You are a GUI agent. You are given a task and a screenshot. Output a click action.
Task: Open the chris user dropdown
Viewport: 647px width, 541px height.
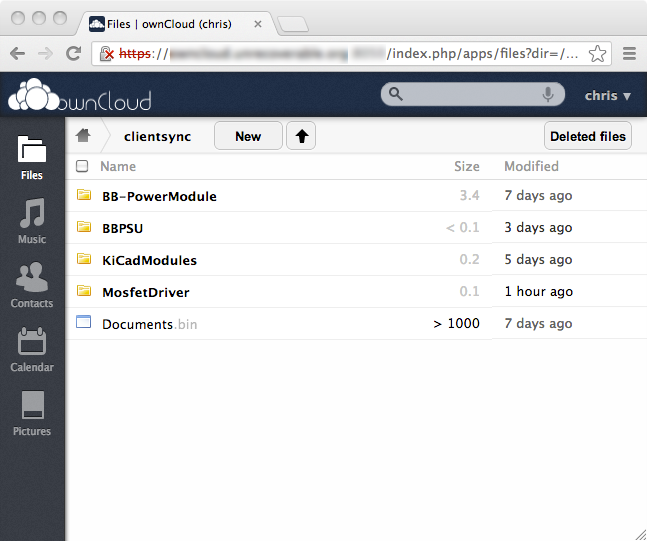pos(608,96)
